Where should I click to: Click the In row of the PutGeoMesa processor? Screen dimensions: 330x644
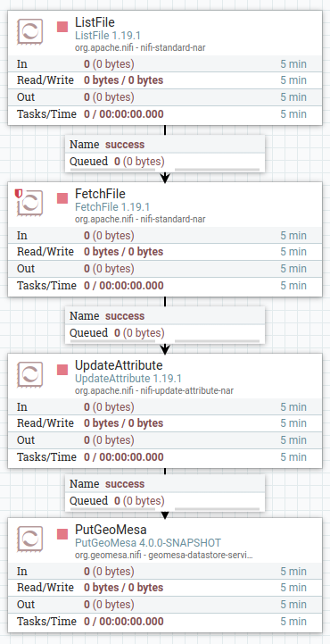point(165,572)
